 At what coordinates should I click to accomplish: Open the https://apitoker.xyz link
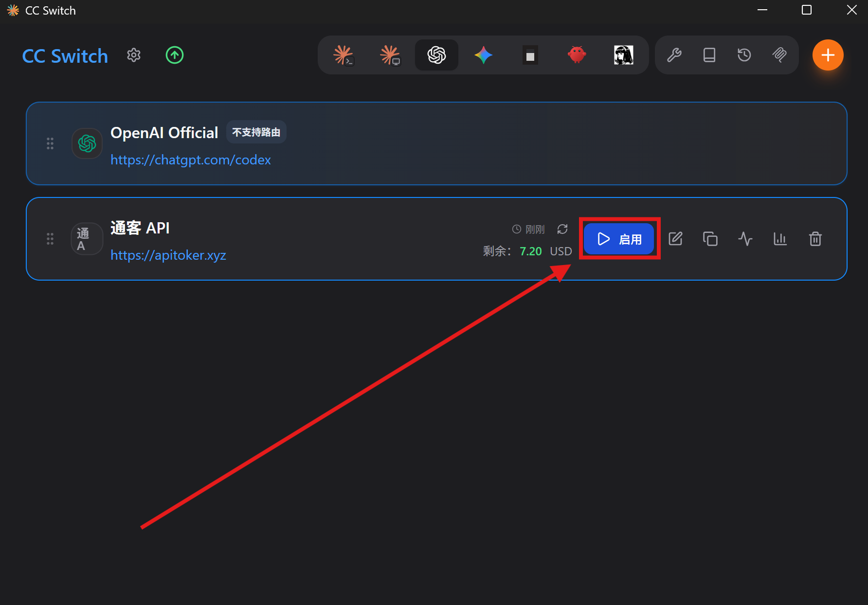(168, 255)
